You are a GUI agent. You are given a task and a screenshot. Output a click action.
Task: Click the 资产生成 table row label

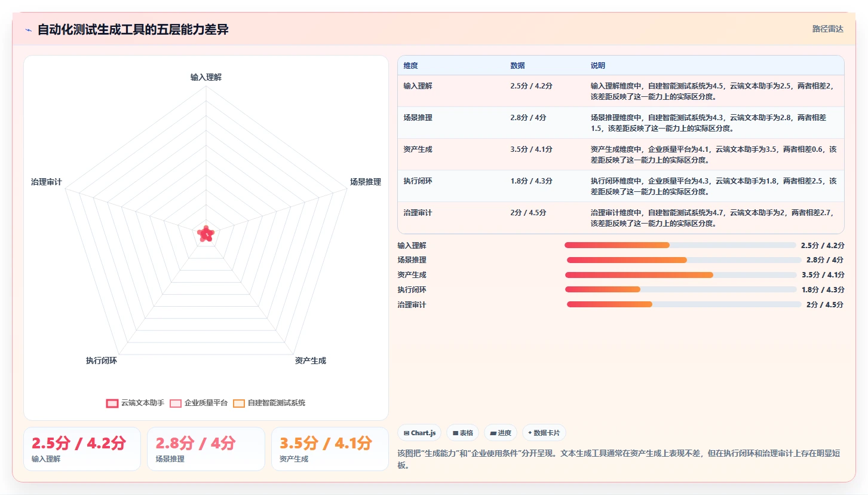click(418, 149)
